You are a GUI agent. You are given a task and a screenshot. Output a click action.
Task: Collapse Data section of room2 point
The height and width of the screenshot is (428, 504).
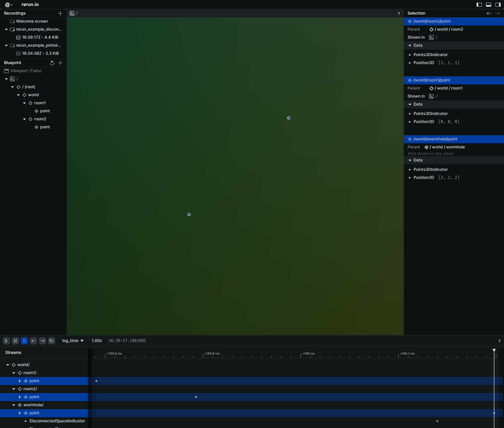click(x=410, y=45)
